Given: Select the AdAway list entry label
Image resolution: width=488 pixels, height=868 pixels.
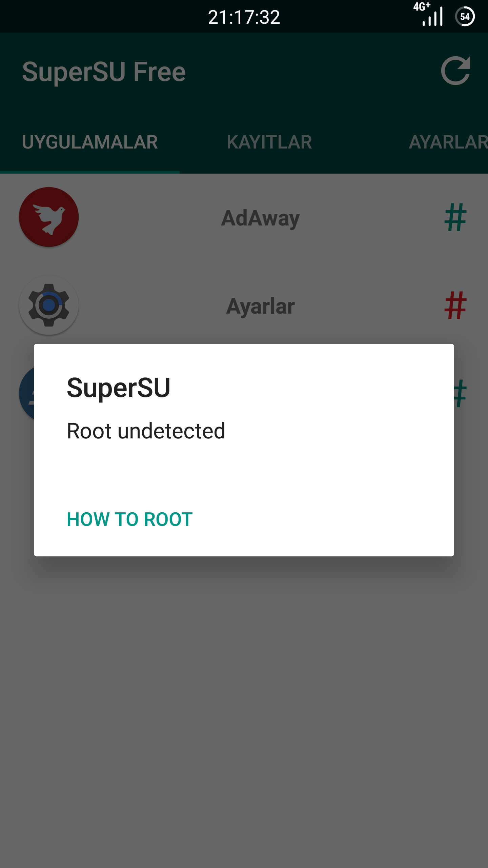Looking at the screenshot, I should tap(260, 218).
